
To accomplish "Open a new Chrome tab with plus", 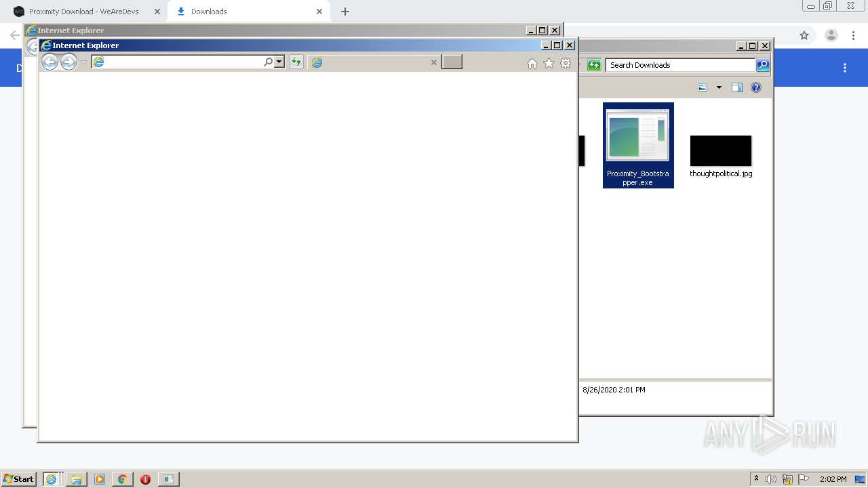I will coord(345,12).
